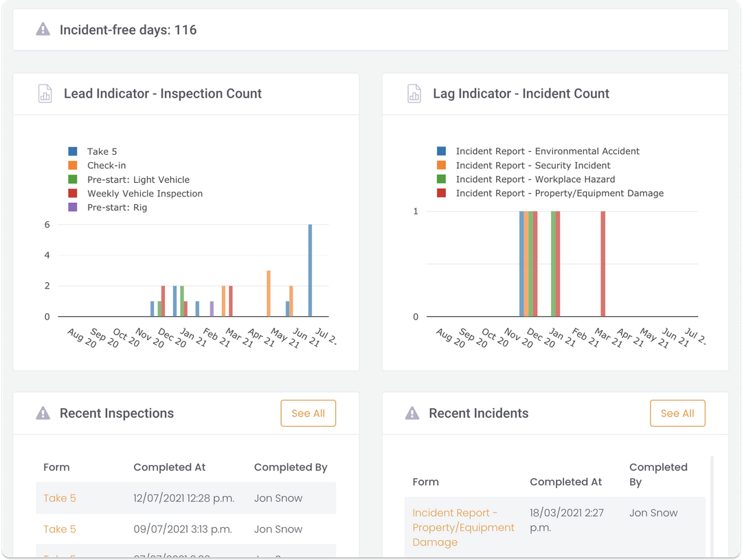The height and width of the screenshot is (560, 742).
Task: Click the green Pre-start: Light Vehicle legend swatch
Action: (x=77, y=179)
